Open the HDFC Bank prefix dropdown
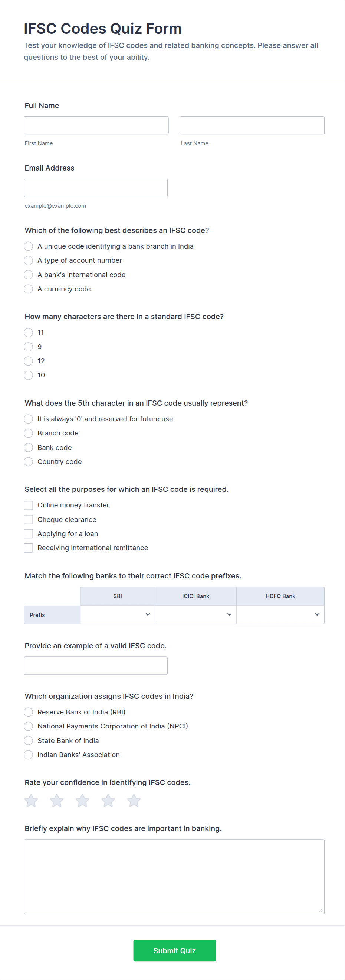This screenshot has height=980, width=345. 280,615
